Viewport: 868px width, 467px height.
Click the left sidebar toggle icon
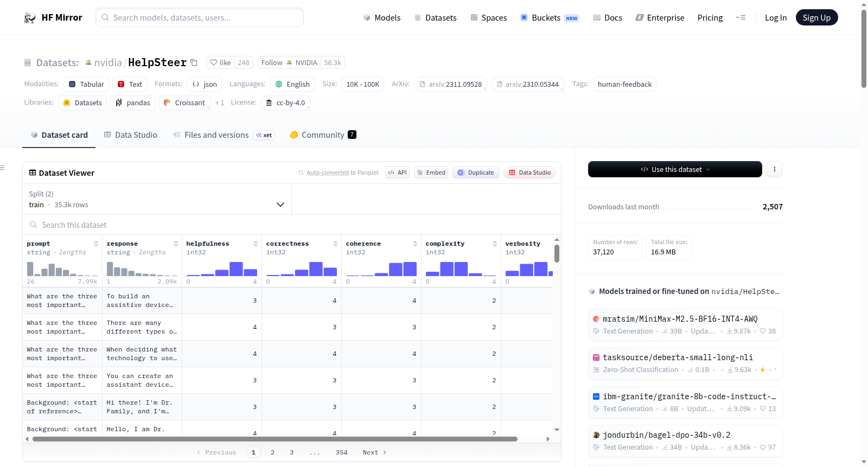[3, 168]
